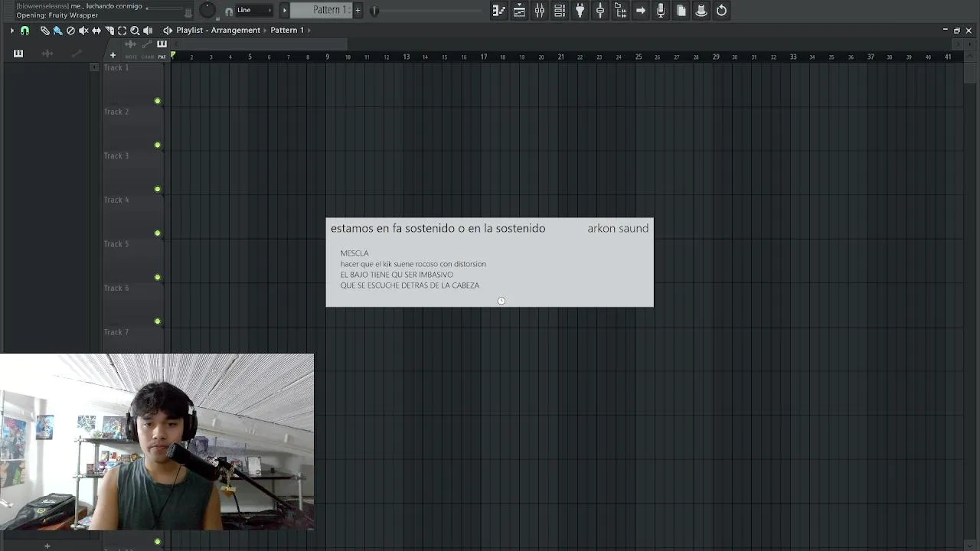The height and width of the screenshot is (551, 980).
Task: Open the Line snap dropdown
Action: click(x=254, y=10)
